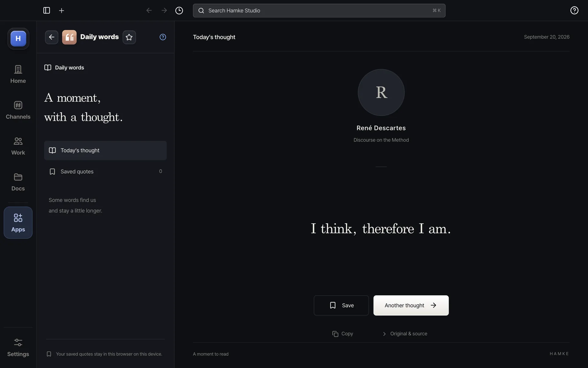588x368 pixels.
Task: Click Discourse on the Method text
Action: (x=381, y=140)
